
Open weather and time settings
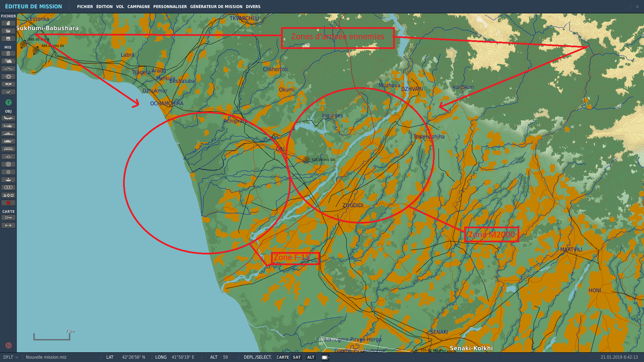click(x=8, y=61)
